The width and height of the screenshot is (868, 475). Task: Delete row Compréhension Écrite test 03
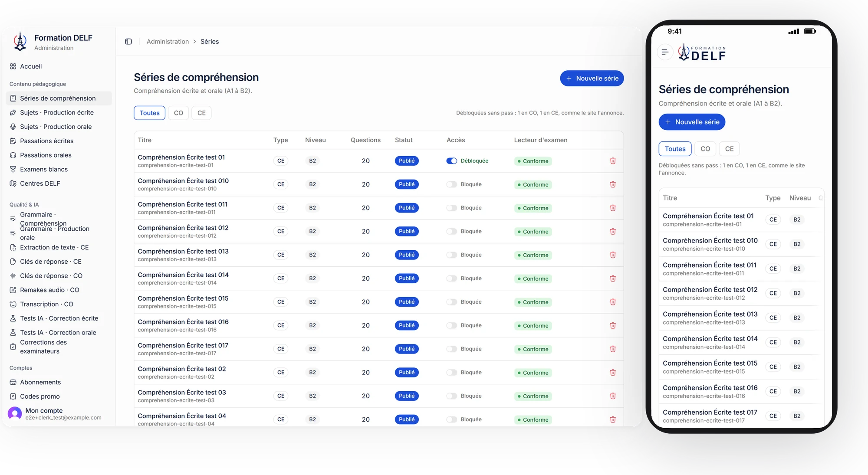click(x=613, y=396)
